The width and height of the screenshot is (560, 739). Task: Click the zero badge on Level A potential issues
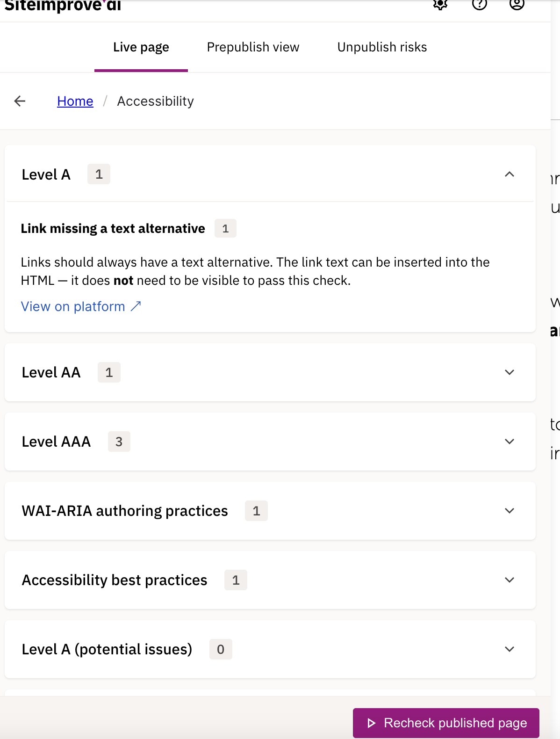(x=221, y=649)
